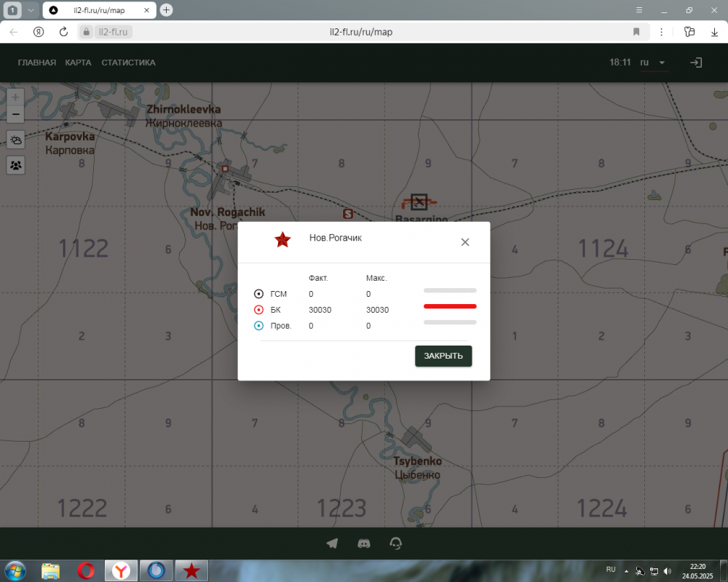Click the 18:11 server time text

pyautogui.click(x=620, y=62)
